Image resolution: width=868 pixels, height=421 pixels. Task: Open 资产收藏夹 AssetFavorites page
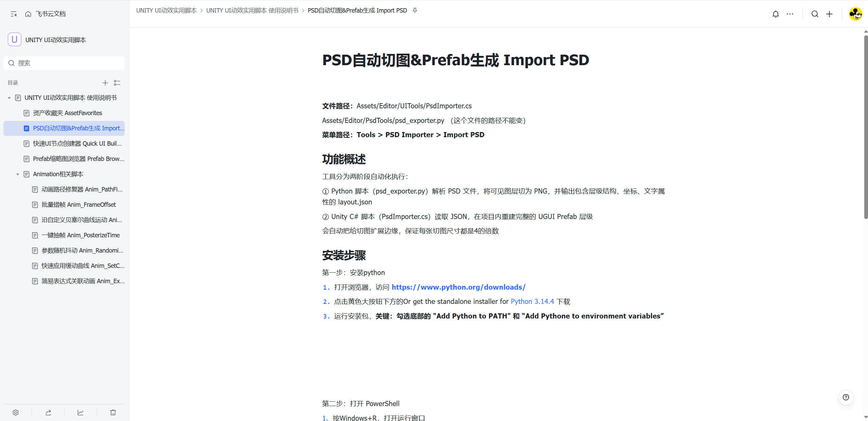pos(64,113)
